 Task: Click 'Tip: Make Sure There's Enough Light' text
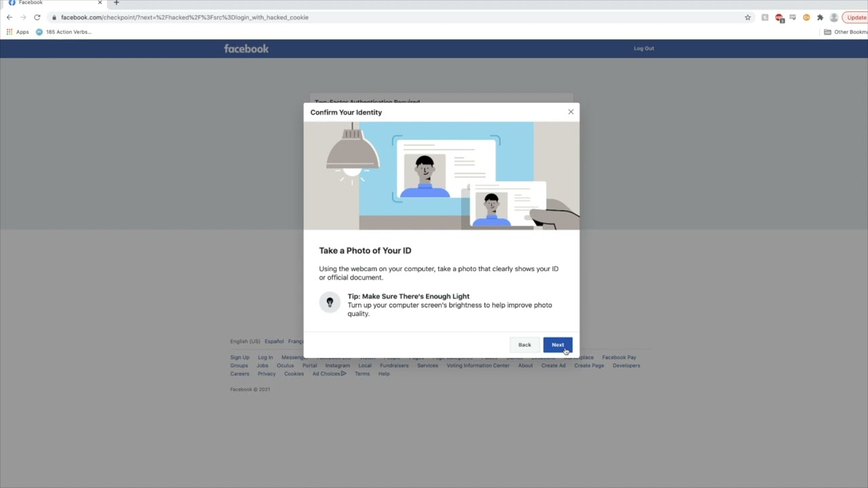pyautogui.click(x=408, y=296)
